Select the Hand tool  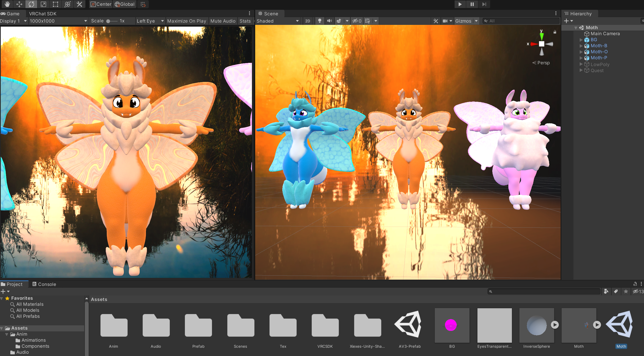[x=7, y=4]
